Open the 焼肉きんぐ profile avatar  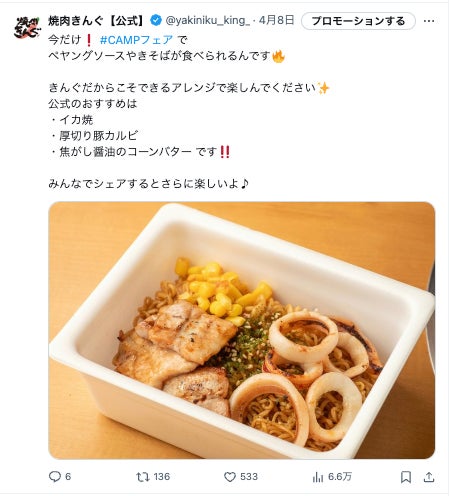pyautogui.click(x=27, y=27)
